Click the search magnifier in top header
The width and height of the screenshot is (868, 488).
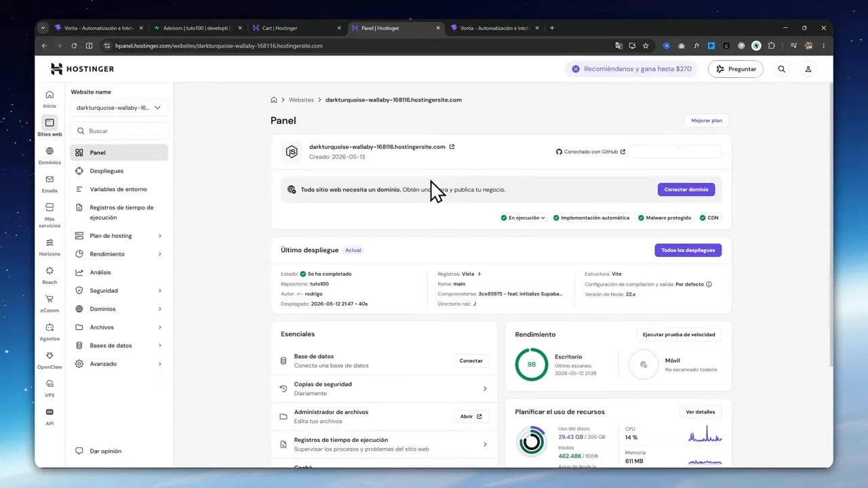click(x=781, y=68)
